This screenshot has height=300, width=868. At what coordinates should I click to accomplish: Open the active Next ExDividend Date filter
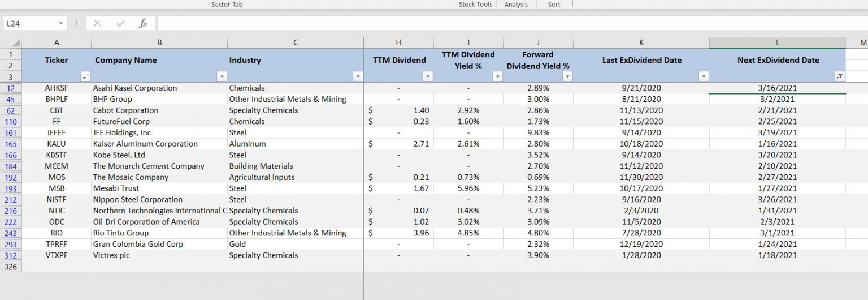(x=840, y=76)
